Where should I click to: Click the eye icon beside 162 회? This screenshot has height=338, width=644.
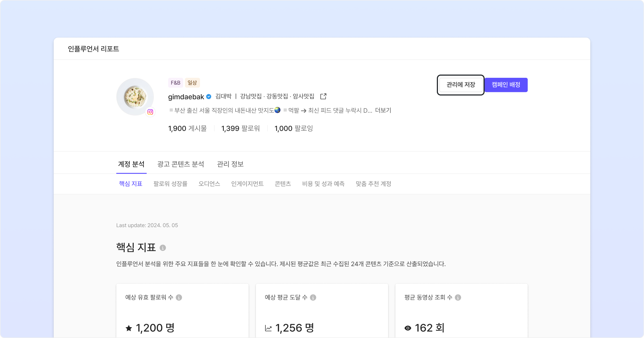pyautogui.click(x=408, y=328)
